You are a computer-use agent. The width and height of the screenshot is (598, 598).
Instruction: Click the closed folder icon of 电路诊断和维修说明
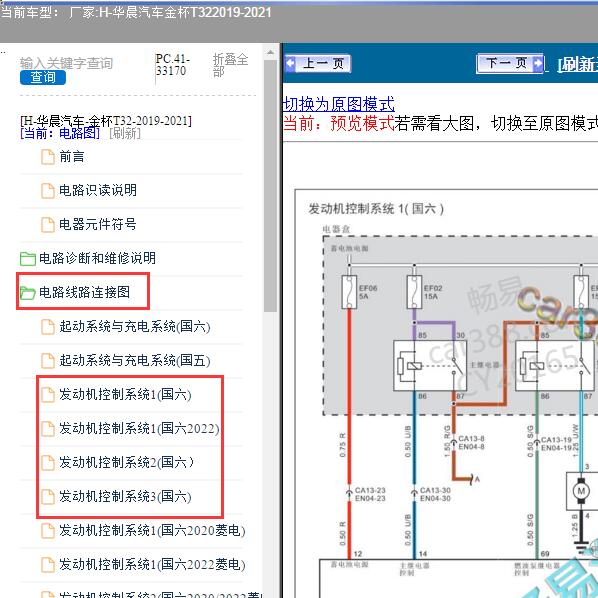pyautogui.click(x=27, y=259)
